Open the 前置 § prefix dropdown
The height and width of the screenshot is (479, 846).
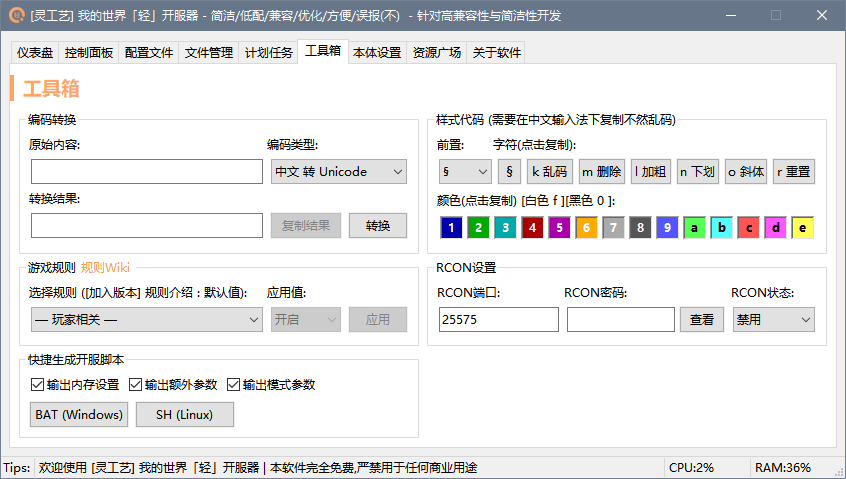point(465,172)
